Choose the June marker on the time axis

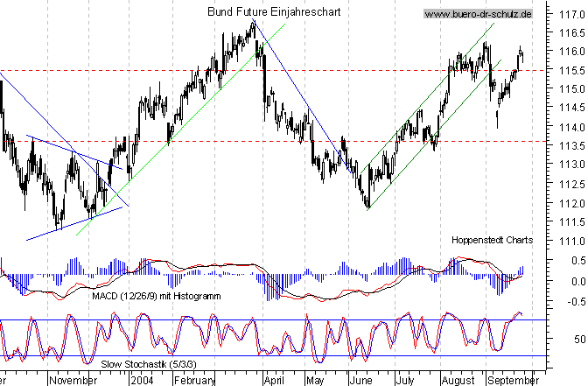(360, 381)
